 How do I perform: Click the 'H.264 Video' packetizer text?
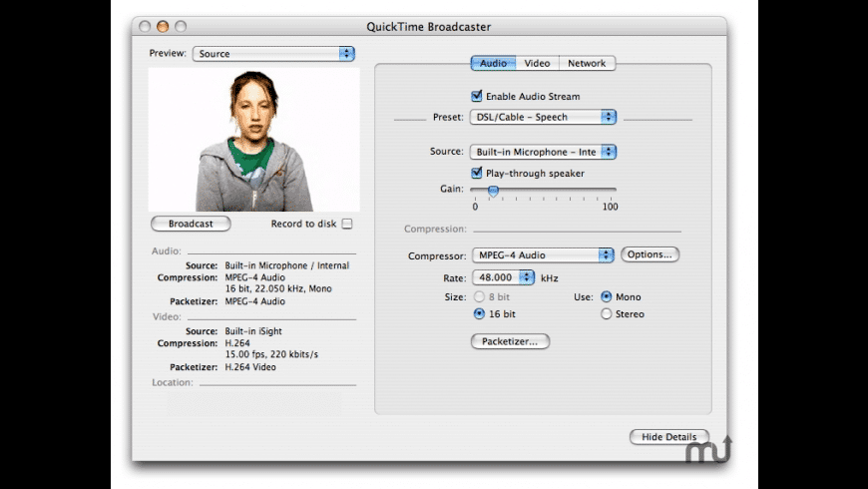click(x=250, y=367)
